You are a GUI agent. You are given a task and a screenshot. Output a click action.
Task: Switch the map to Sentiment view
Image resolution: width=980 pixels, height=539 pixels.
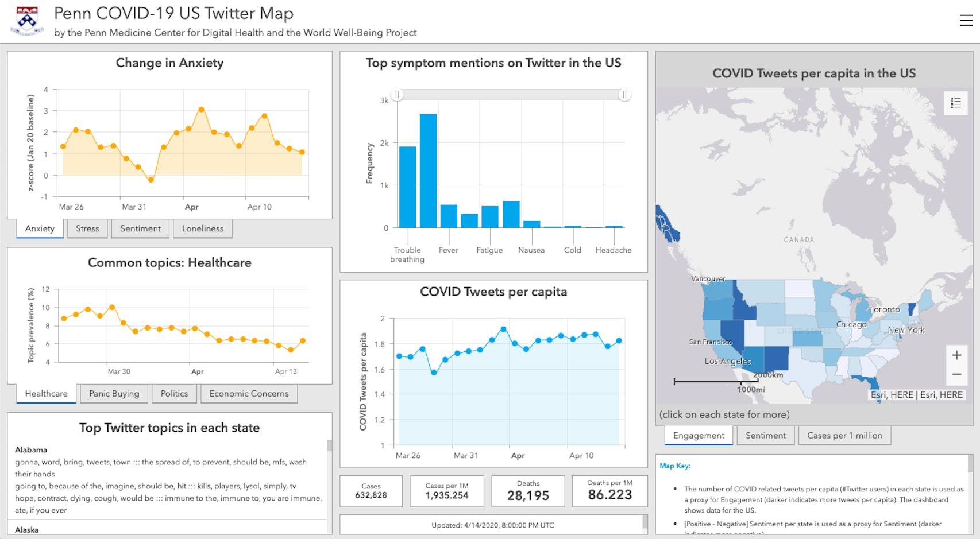tap(765, 436)
